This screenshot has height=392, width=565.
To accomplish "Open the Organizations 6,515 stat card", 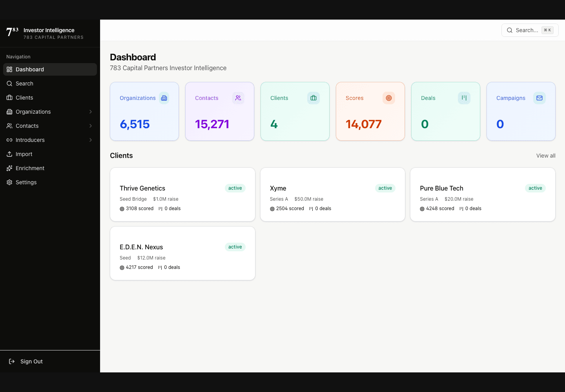I will 144,111.
